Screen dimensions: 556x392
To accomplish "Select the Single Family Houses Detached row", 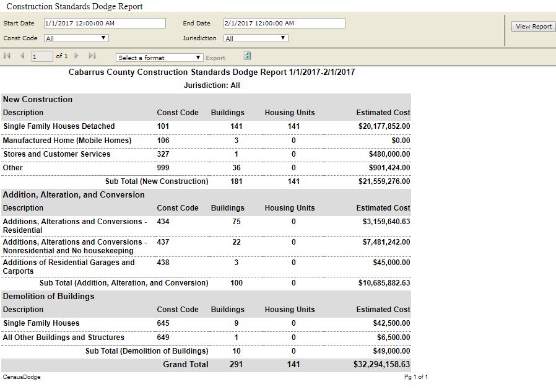I will coord(59,126).
